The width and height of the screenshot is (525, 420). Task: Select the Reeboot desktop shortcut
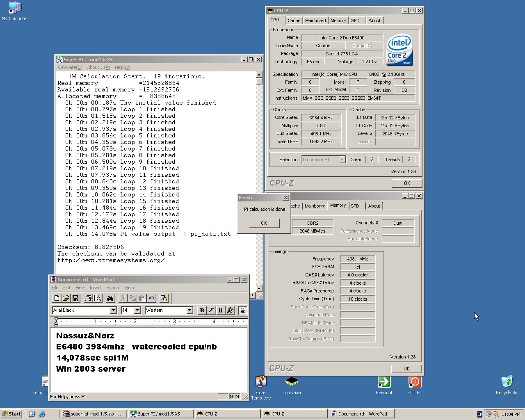384,386
